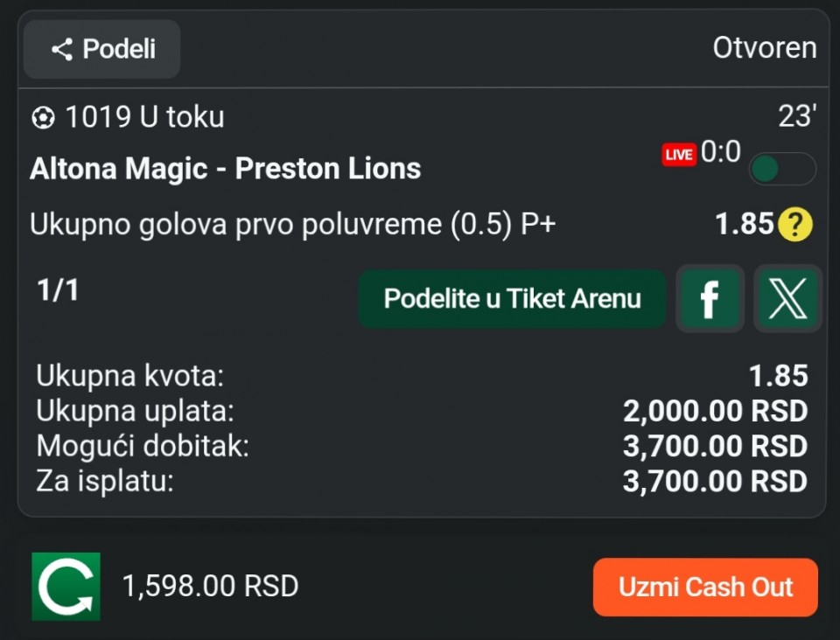Share ticket via X icon

787,299
